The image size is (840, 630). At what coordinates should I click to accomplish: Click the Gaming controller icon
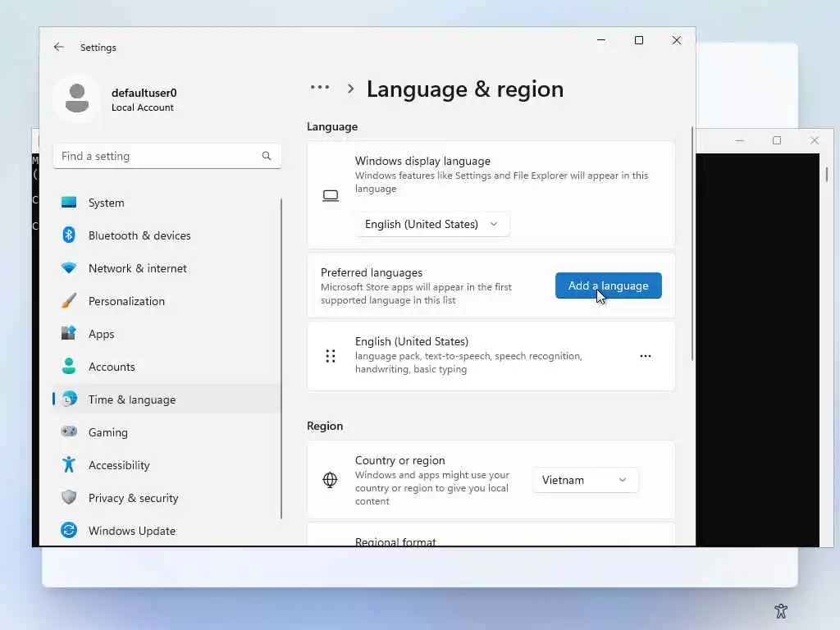(x=69, y=431)
